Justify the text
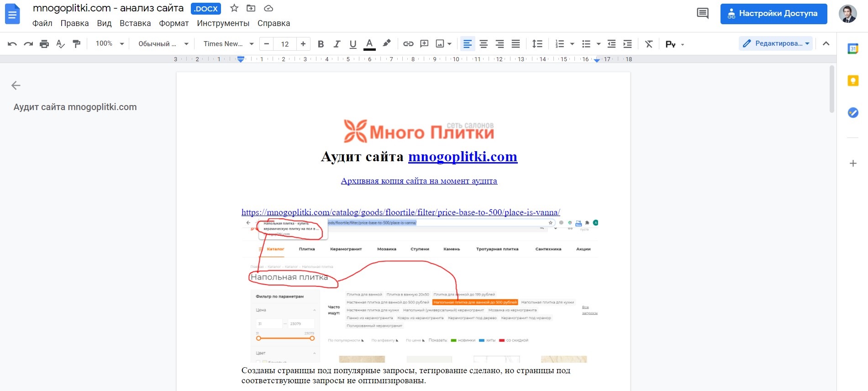Image resolution: width=868 pixels, height=391 pixels. click(x=516, y=44)
